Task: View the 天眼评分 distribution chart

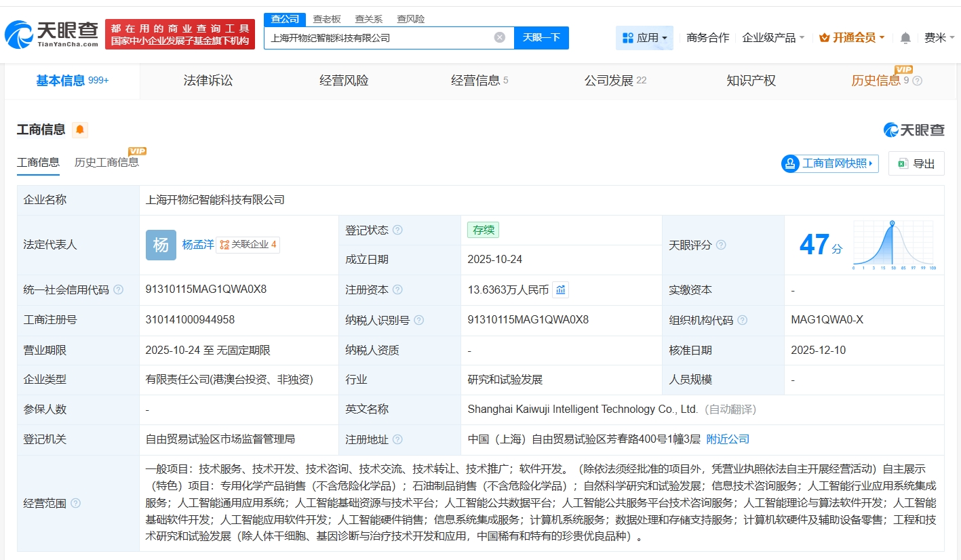Action: (893, 245)
